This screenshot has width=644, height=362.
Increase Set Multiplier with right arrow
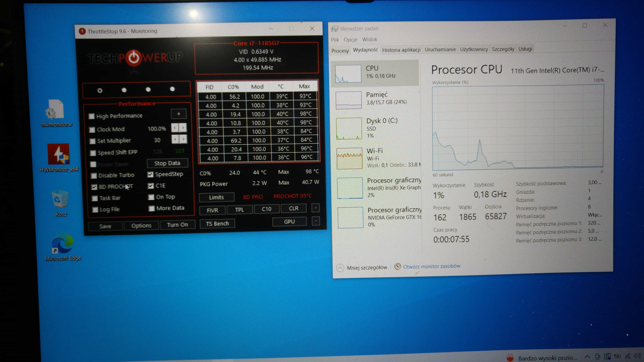coord(184,139)
